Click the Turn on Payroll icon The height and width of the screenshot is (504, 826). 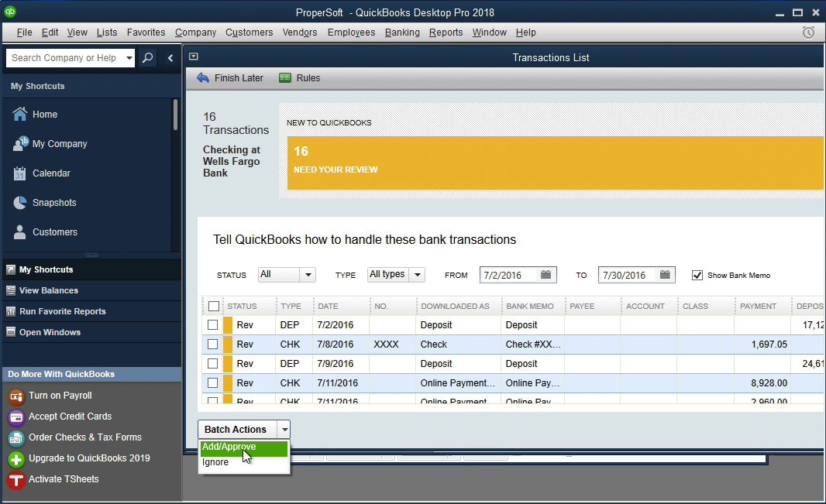pos(16,396)
